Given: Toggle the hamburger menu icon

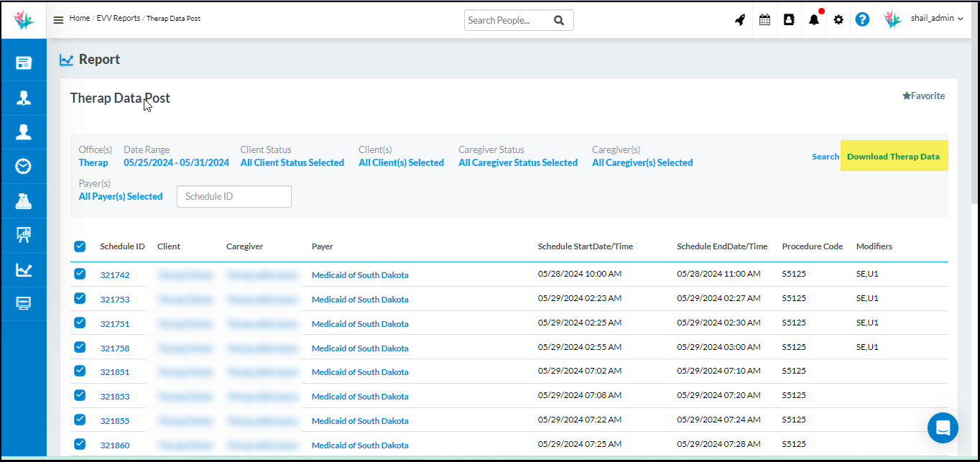Looking at the screenshot, I should (58, 20).
